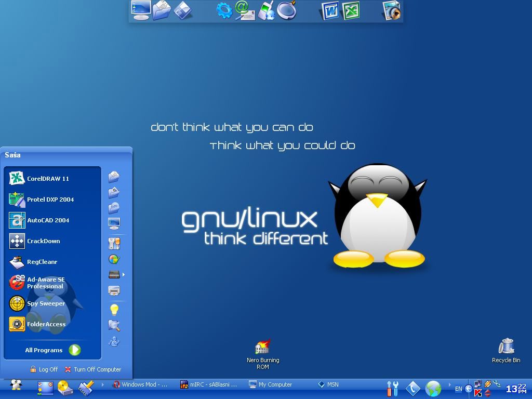The width and height of the screenshot is (532, 399).
Task: Open Help lightbulb icon in Start menu
Action: [114, 310]
